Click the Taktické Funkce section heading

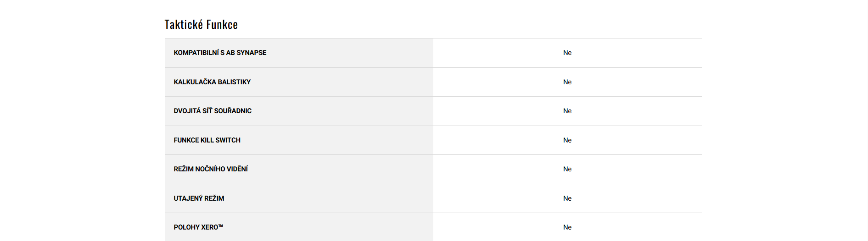pos(201,24)
